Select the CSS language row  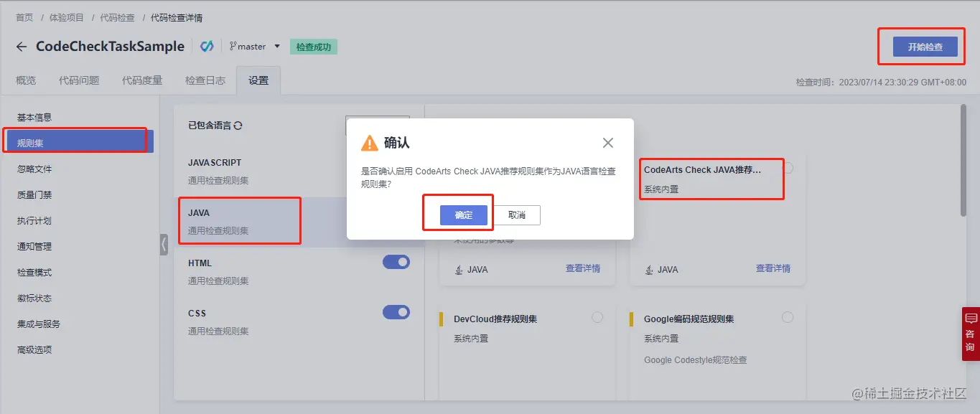pos(299,323)
